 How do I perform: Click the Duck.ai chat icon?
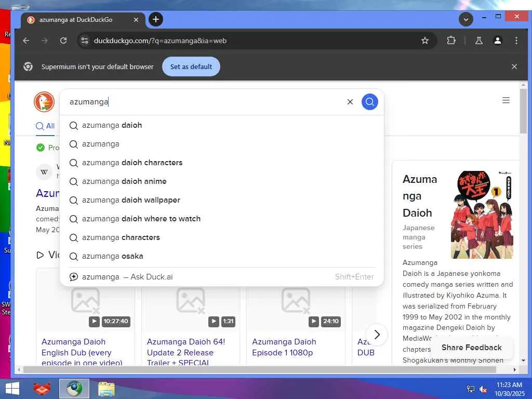pyautogui.click(x=74, y=277)
